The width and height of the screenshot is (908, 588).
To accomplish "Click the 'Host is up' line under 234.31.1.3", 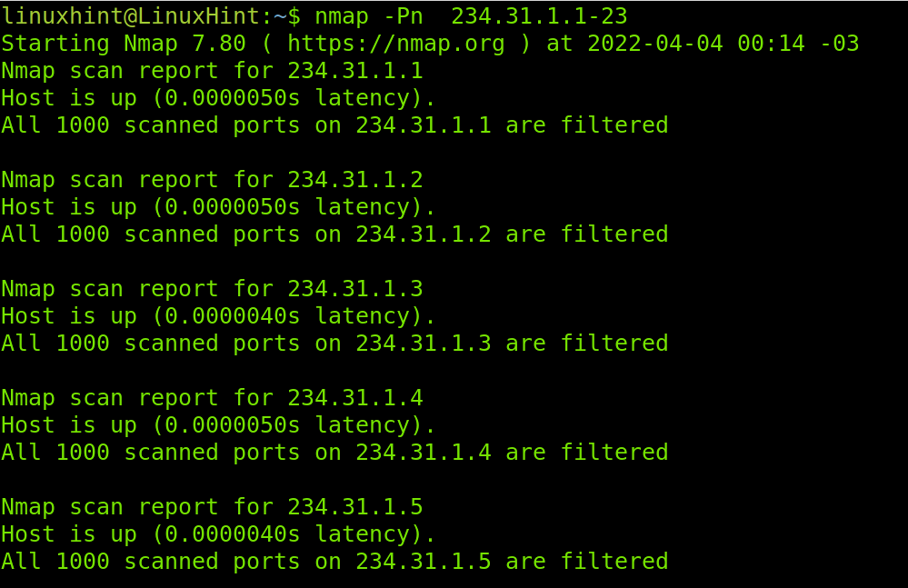I will coord(218,316).
